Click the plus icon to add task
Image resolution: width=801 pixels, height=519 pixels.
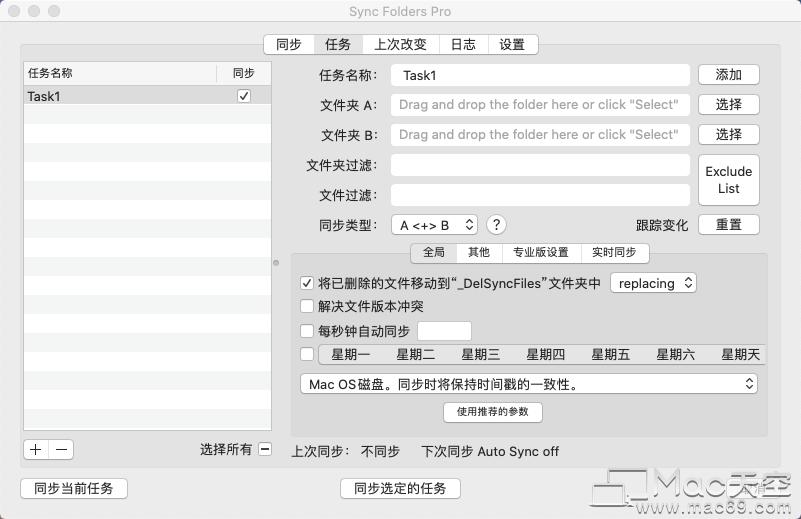pos(36,450)
